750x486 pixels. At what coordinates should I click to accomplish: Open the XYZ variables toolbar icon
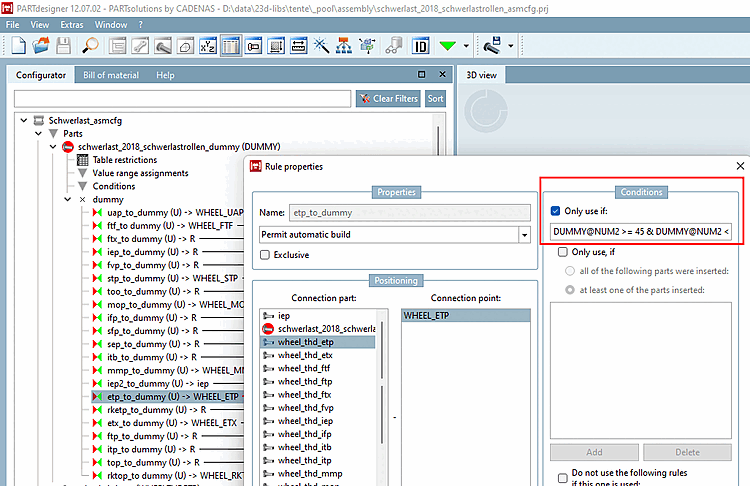[208, 46]
